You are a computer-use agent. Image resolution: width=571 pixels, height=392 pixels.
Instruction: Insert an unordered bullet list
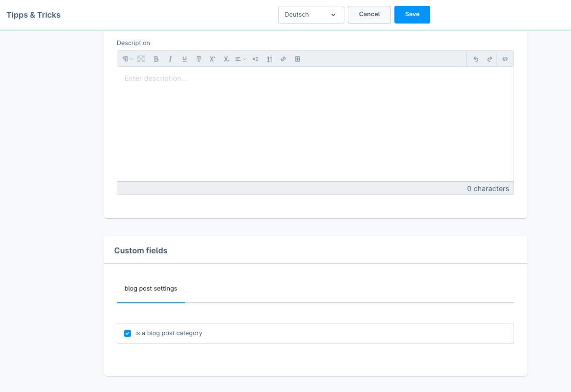coord(255,59)
